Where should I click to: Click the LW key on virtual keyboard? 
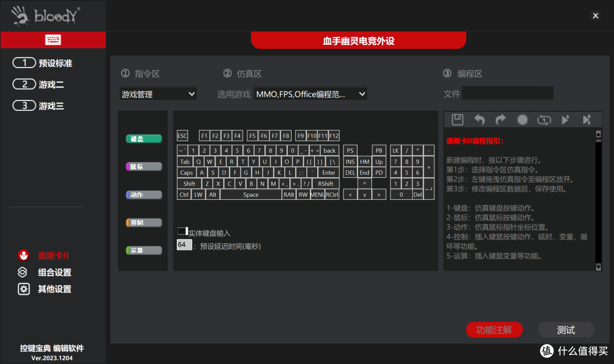tap(198, 194)
